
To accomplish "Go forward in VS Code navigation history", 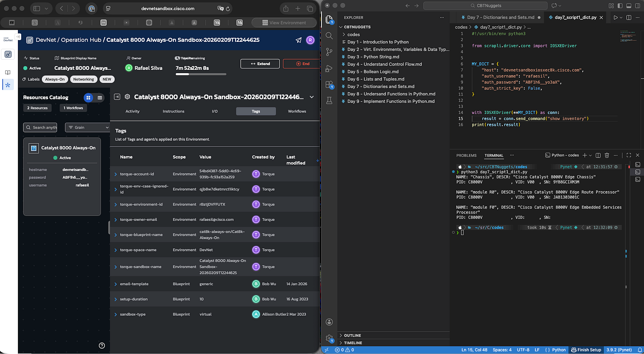I will [417, 6].
